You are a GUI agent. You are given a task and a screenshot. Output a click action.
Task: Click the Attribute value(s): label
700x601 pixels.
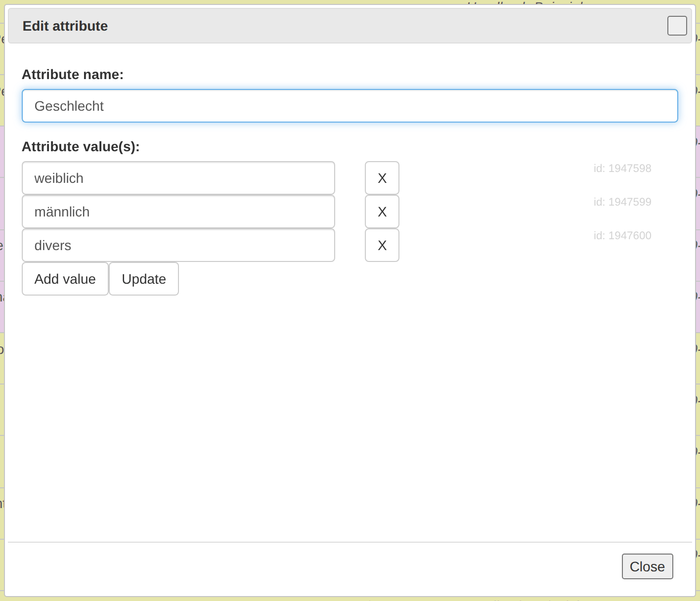81,147
